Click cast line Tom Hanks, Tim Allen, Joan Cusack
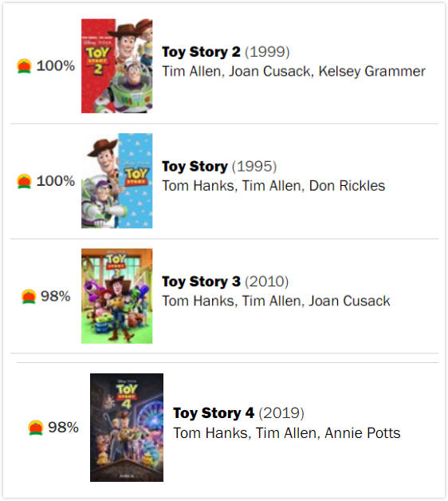This screenshot has width=448, height=501. (x=276, y=301)
